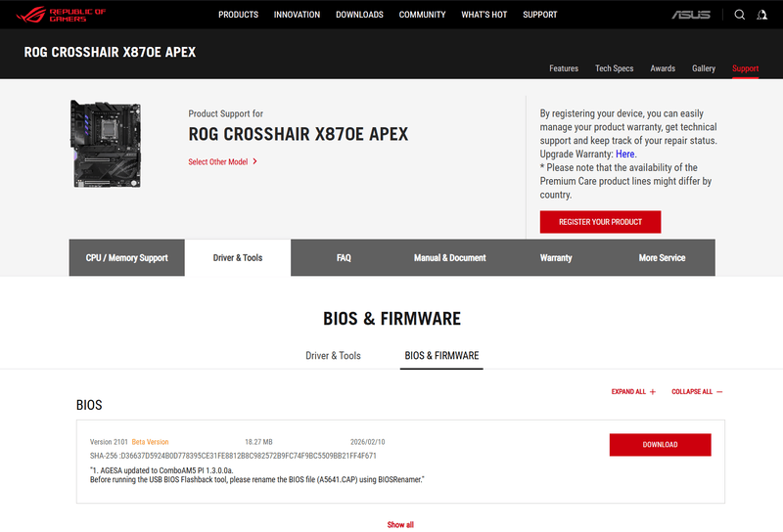Click the Select Other Model chevron arrow

click(254, 161)
